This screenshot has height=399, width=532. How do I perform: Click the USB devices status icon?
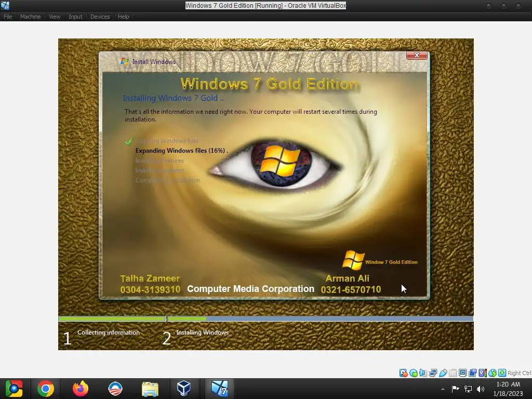(x=443, y=373)
